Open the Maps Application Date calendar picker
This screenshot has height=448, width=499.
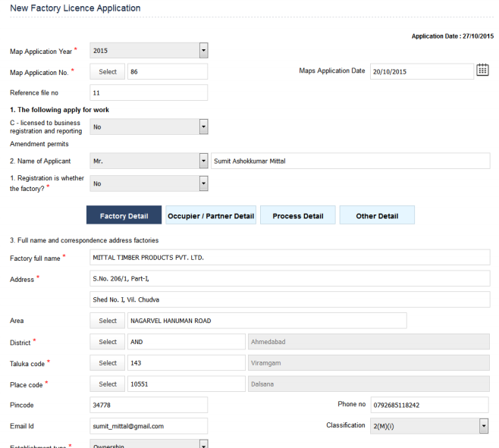[x=482, y=70]
